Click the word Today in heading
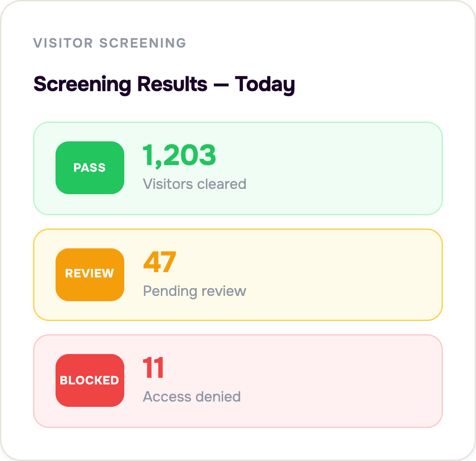The width and height of the screenshot is (476, 461). [265, 84]
